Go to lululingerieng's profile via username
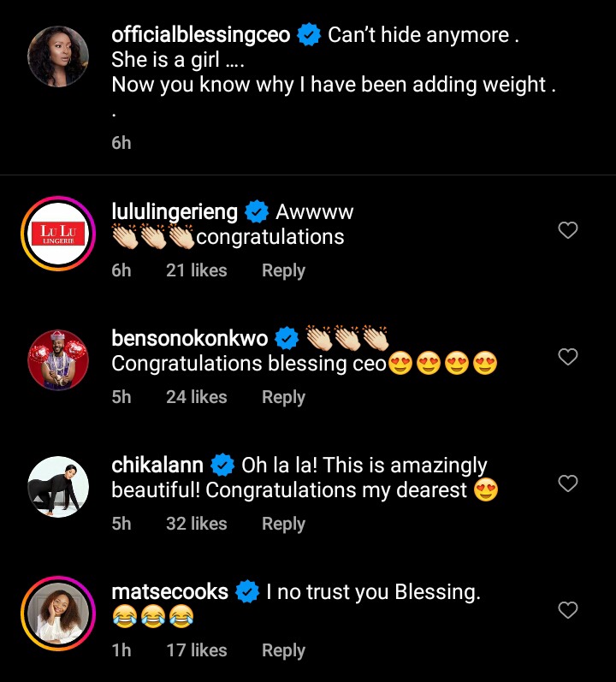 [175, 211]
